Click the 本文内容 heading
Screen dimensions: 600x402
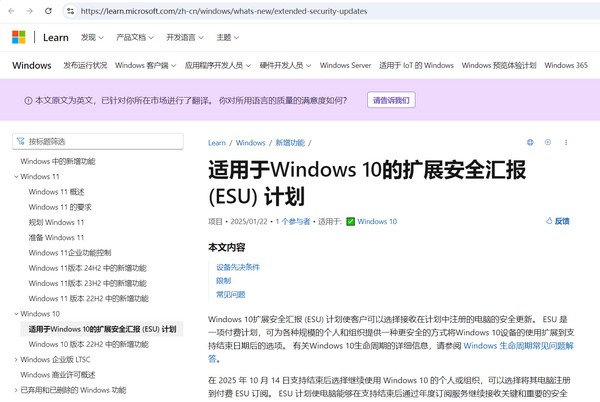pos(227,247)
